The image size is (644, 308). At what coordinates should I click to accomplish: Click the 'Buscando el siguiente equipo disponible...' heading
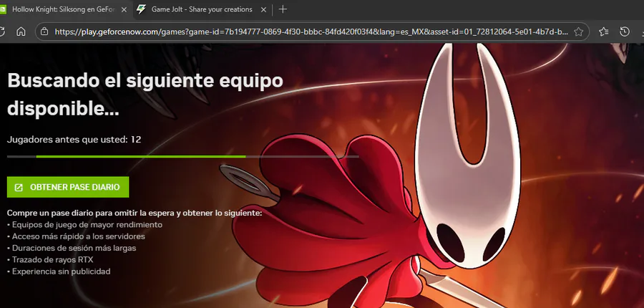[145, 95]
